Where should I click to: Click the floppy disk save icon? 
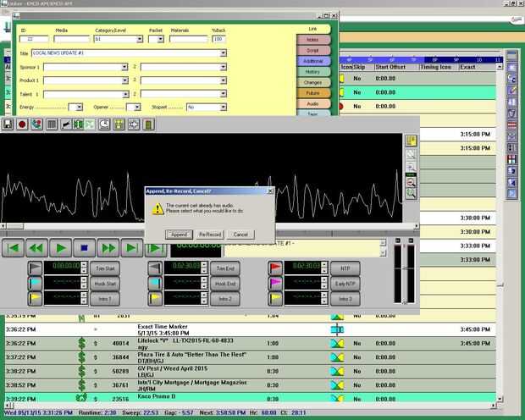[8, 124]
